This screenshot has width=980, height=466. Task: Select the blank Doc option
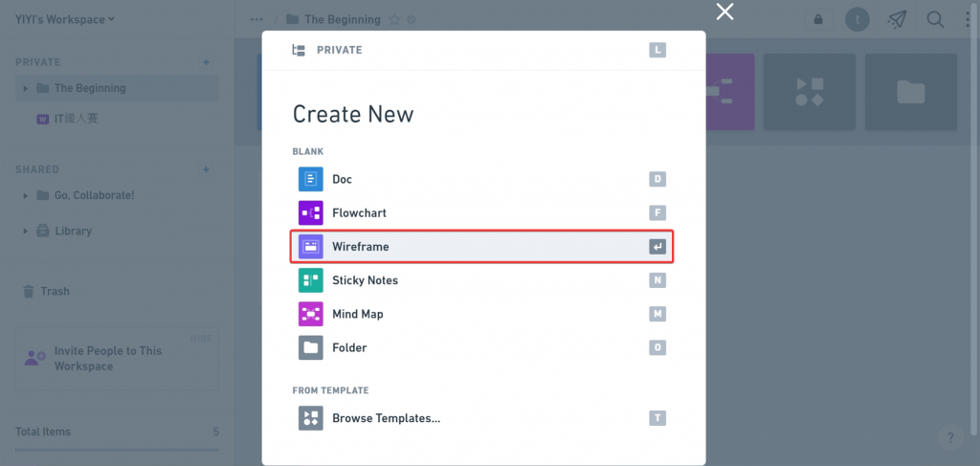pos(482,179)
